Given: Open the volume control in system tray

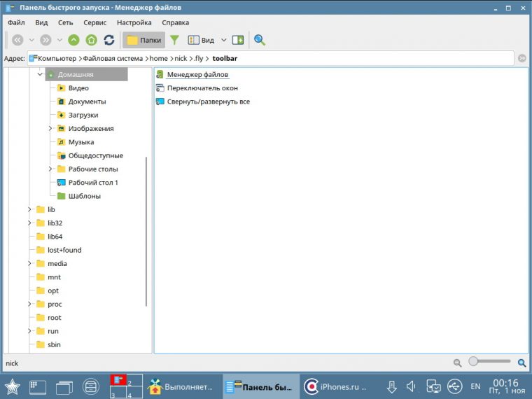Looking at the screenshot, I should [412, 386].
